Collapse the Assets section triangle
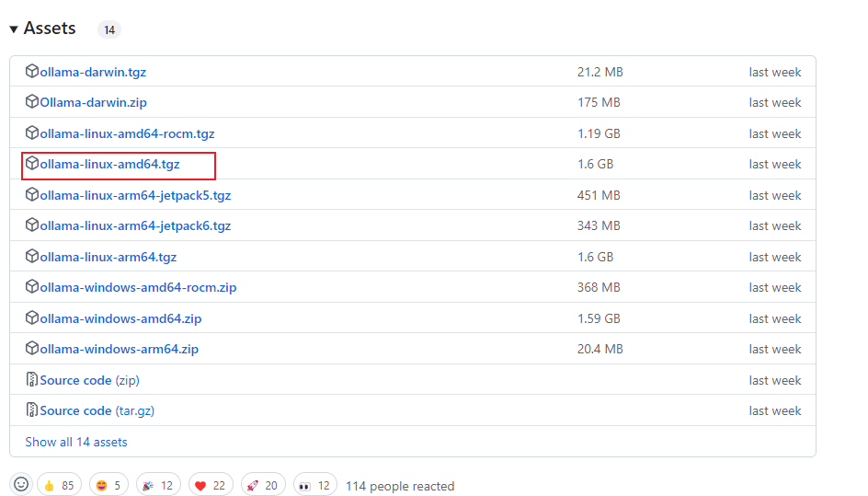 coord(14,29)
